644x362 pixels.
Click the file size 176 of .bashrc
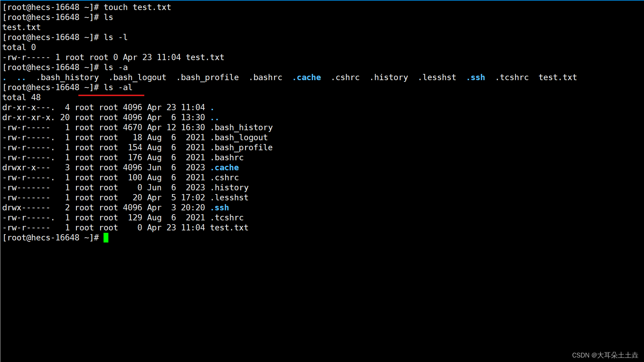pyautogui.click(x=135, y=158)
